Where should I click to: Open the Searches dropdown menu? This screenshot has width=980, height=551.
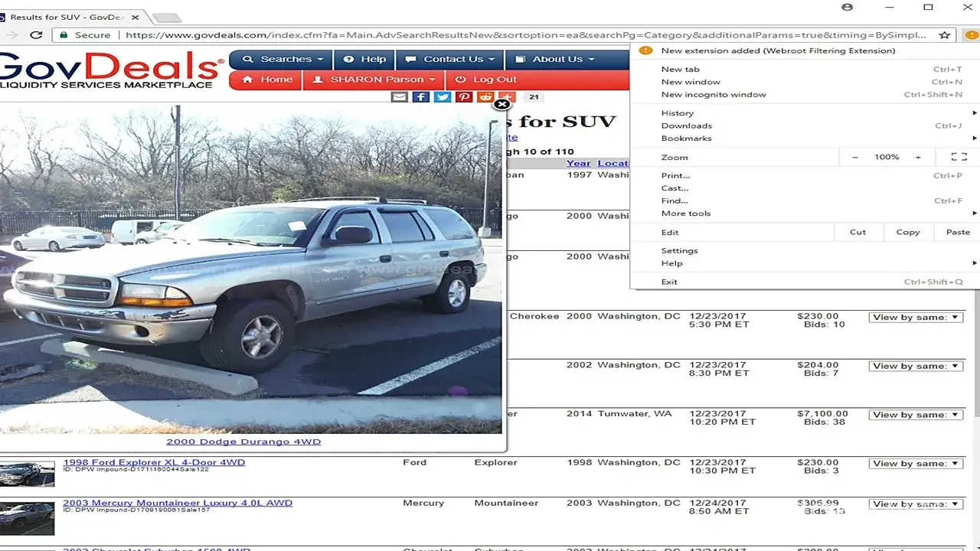[281, 59]
